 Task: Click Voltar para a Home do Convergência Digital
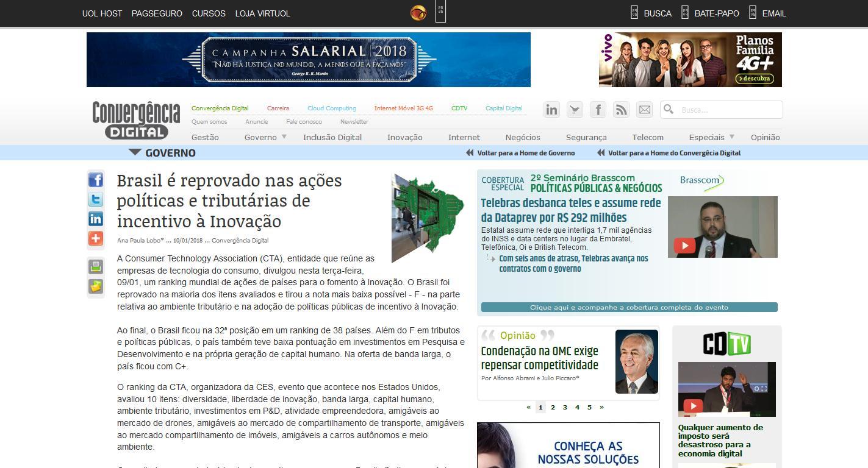tap(674, 153)
